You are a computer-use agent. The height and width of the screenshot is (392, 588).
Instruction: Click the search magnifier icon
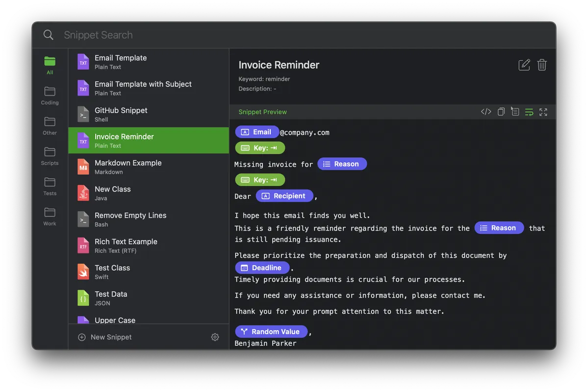pos(48,35)
